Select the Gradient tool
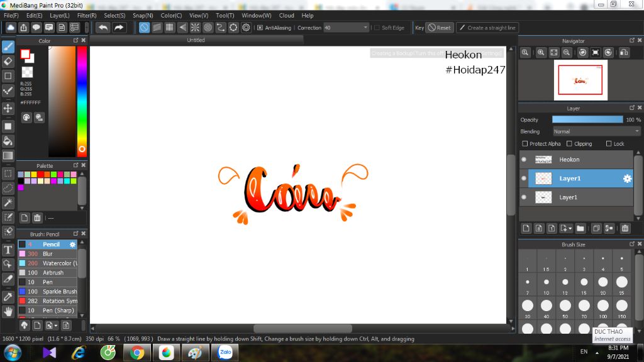 click(8, 156)
